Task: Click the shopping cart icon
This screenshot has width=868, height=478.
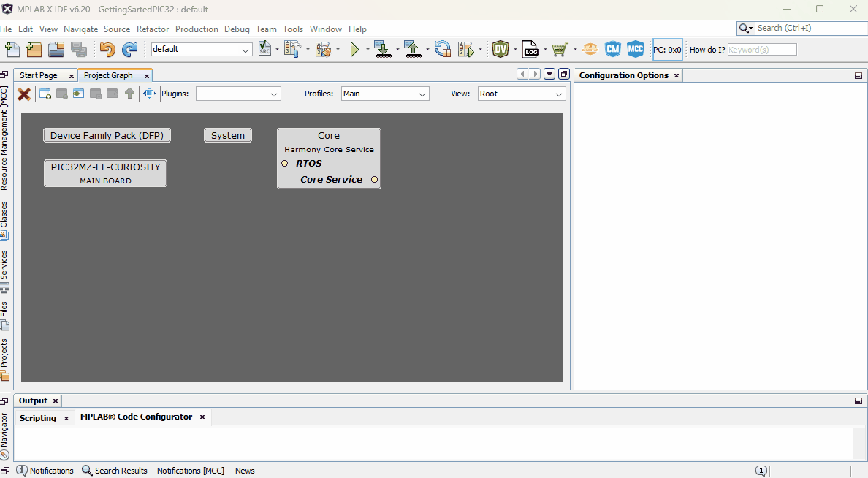Action: (560, 49)
